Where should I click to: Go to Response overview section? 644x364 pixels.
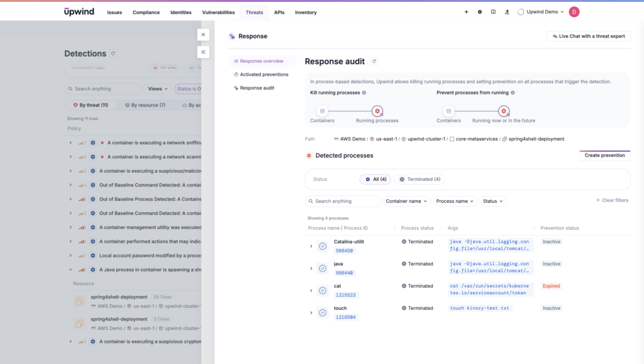pyautogui.click(x=262, y=61)
